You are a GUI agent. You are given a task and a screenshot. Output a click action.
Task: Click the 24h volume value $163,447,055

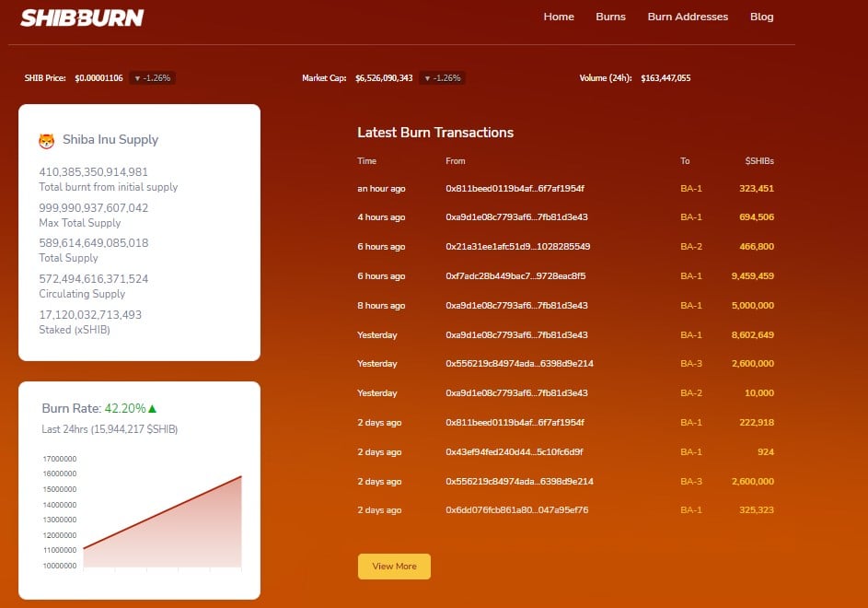coord(665,78)
